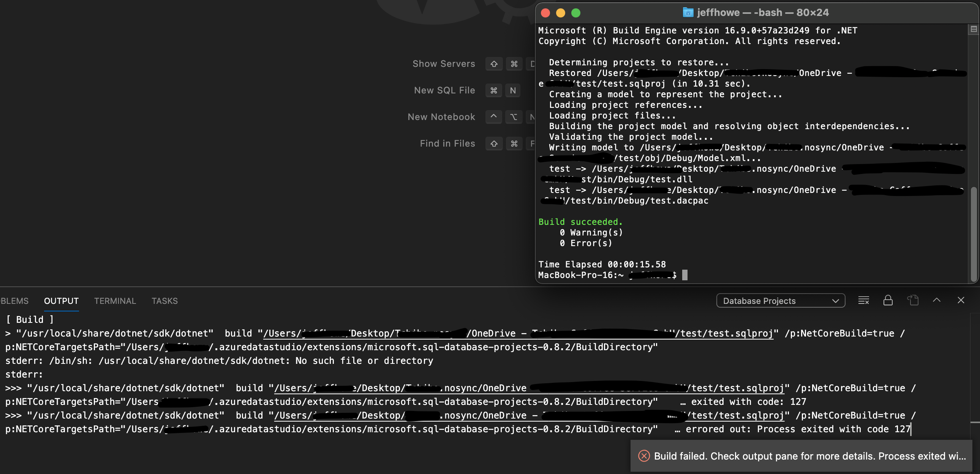The image size is (980, 474).
Task: Click the 'Loading project references...' Terminal line
Action: (626, 105)
